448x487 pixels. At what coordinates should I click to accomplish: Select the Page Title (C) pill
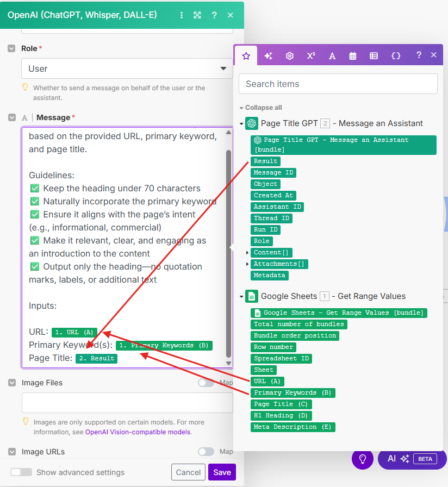281,404
